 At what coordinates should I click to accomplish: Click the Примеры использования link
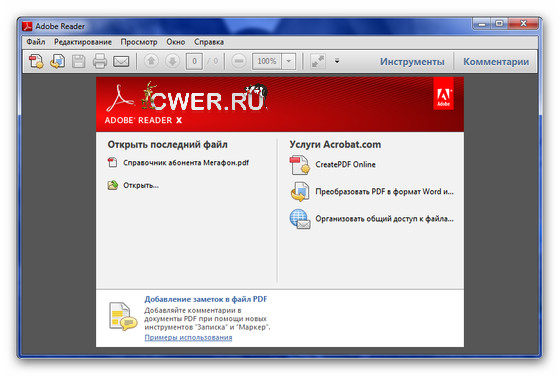[188, 337]
